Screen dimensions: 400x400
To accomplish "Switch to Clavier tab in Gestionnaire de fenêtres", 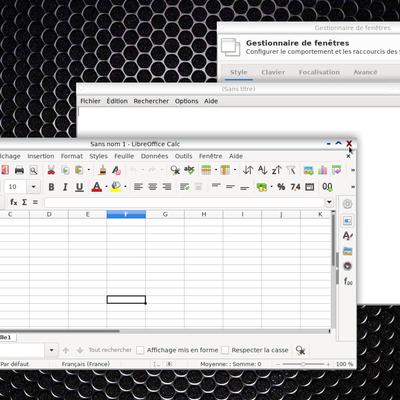I will [273, 72].
